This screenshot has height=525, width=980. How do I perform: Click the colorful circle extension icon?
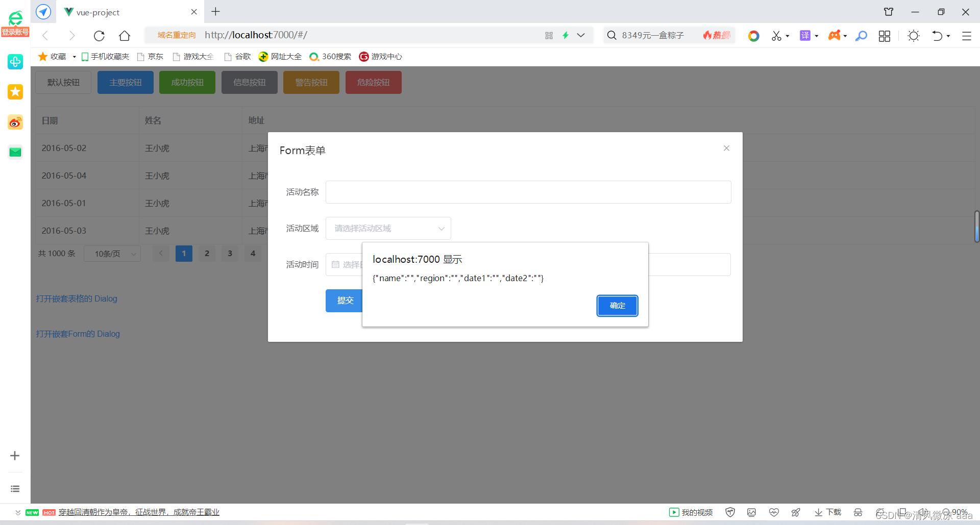[753, 36]
